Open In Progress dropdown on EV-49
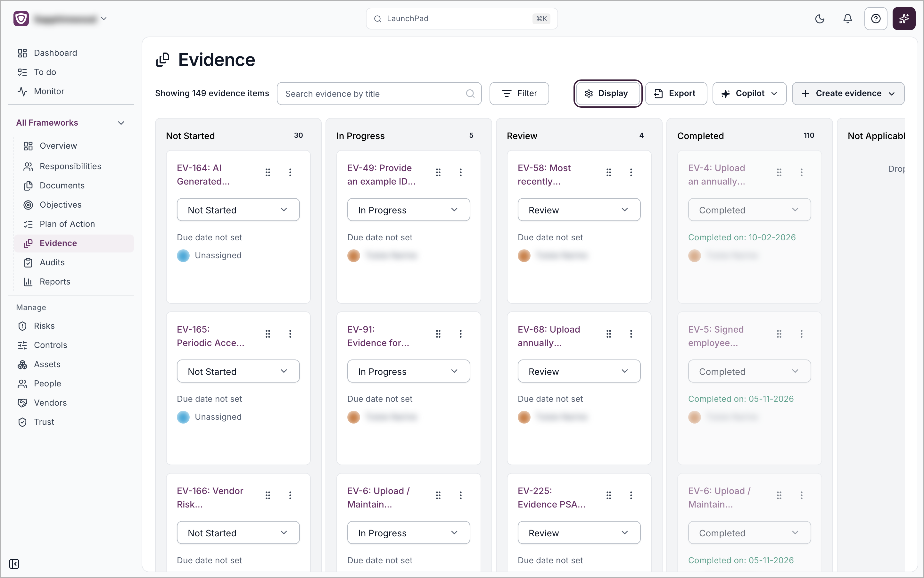 click(x=408, y=210)
